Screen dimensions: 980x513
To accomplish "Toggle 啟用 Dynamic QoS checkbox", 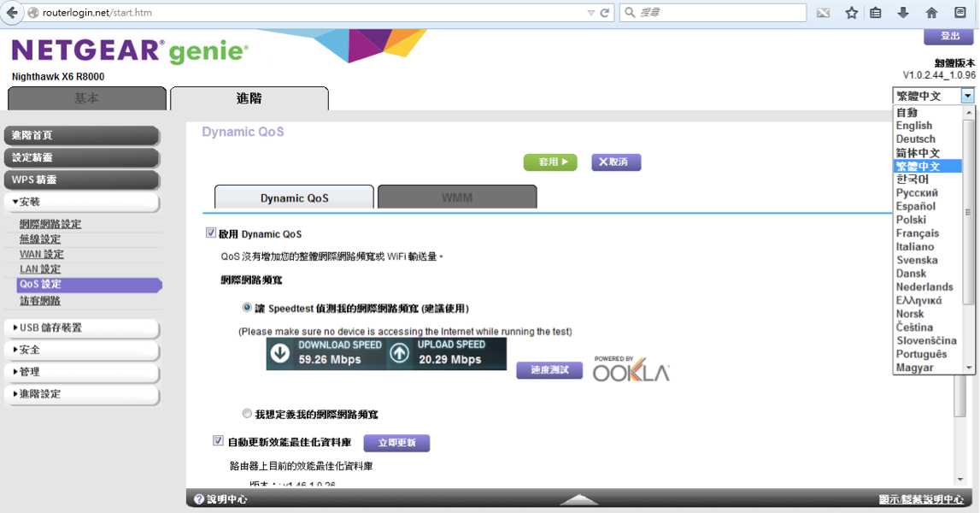I will point(211,233).
